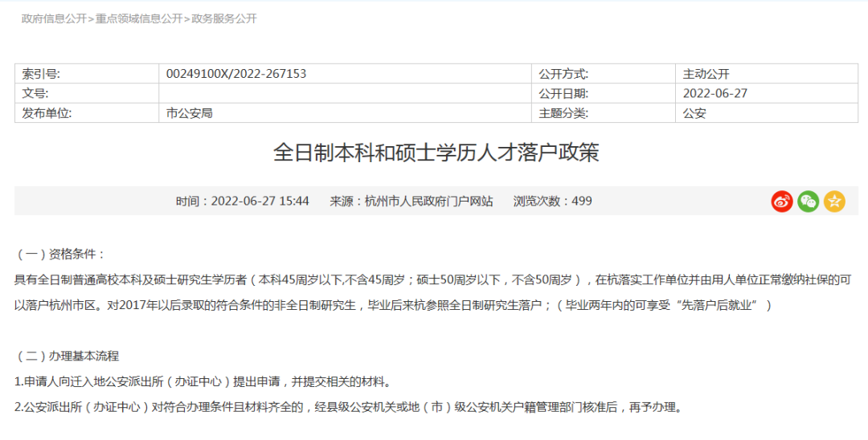Click the 公开方式 label cell
868x440 pixels.
(604, 74)
